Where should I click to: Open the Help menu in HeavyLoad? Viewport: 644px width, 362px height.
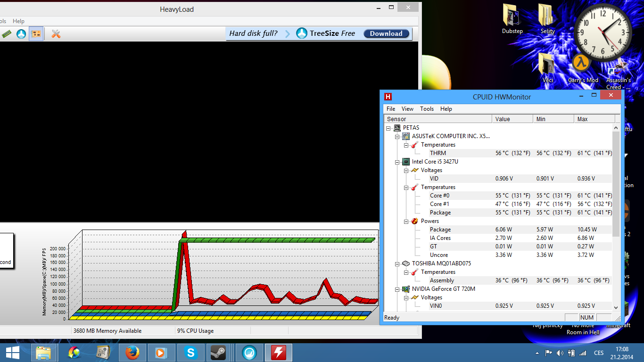[x=18, y=21]
